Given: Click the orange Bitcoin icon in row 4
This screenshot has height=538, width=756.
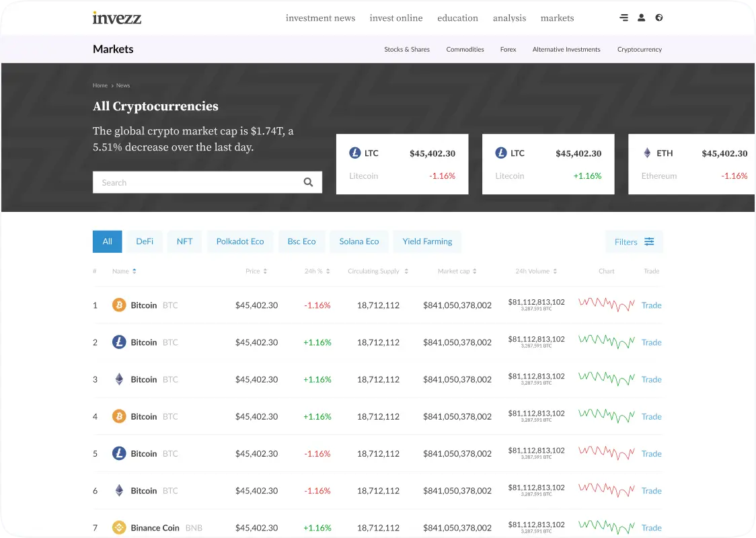Looking at the screenshot, I should point(119,416).
